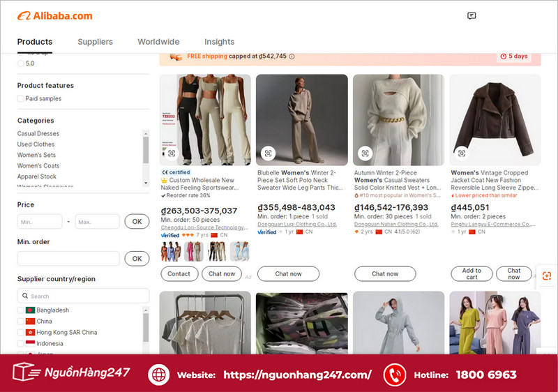This screenshot has width=558, height=392.
Task: Click the Bangladesh flag icon
Action: point(30,310)
